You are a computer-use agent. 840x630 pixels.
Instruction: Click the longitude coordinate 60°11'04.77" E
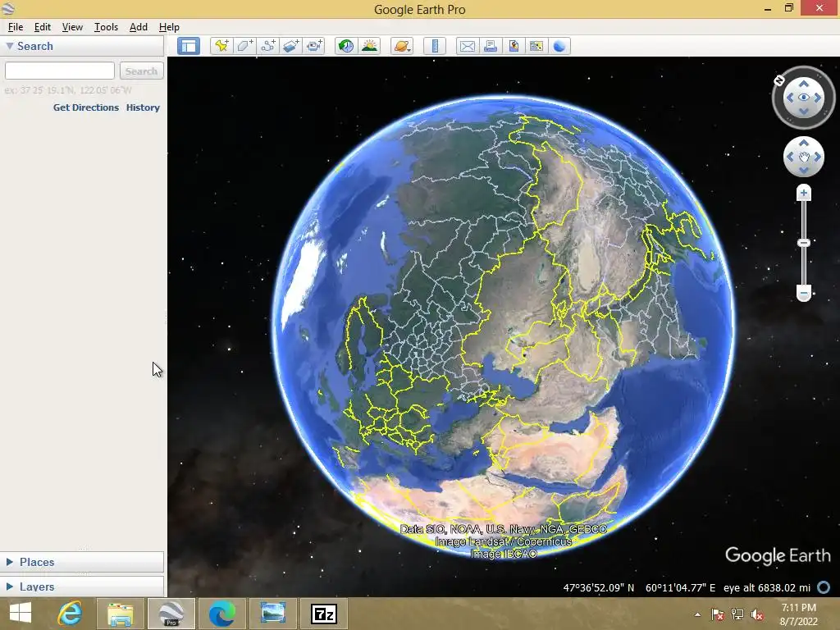click(x=680, y=587)
